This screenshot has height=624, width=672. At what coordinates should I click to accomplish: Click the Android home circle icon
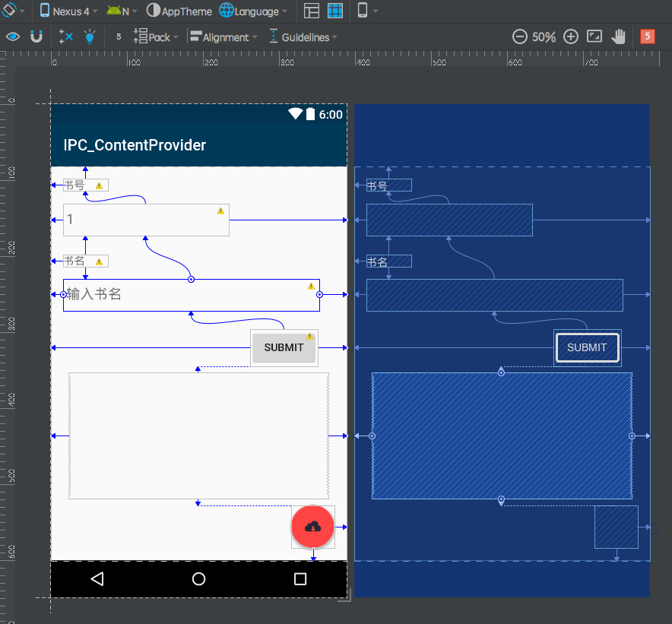(199, 579)
